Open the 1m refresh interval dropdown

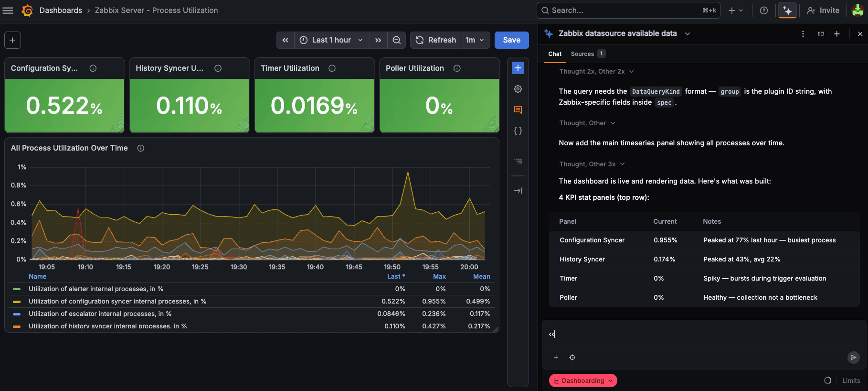pyautogui.click(x=475, y=40)
